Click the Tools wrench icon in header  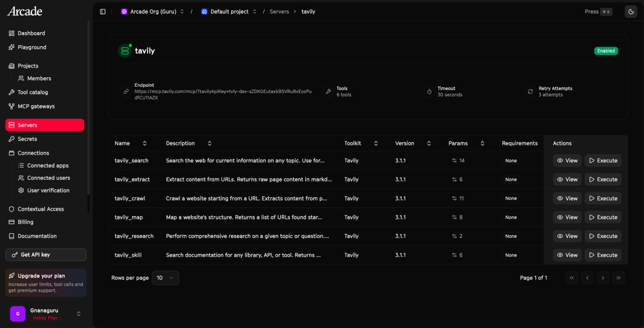pyautogui.click(x=328, y=92)
